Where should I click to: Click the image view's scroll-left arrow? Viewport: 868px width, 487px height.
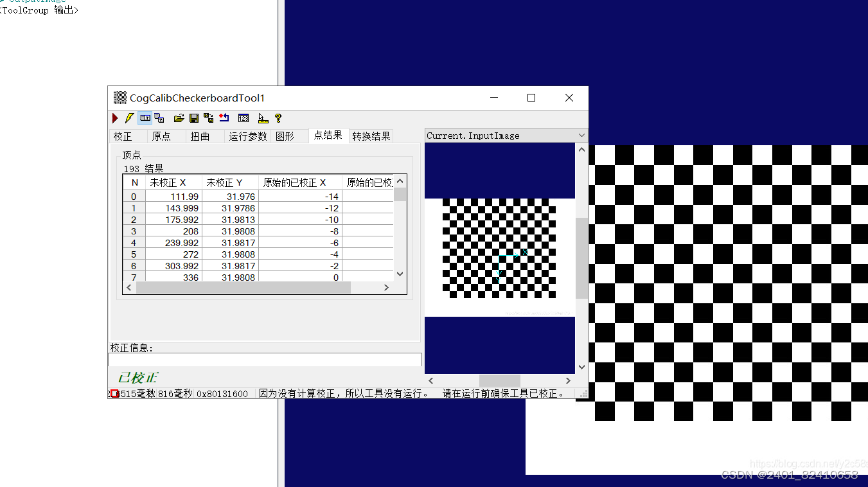pos(431,380)
